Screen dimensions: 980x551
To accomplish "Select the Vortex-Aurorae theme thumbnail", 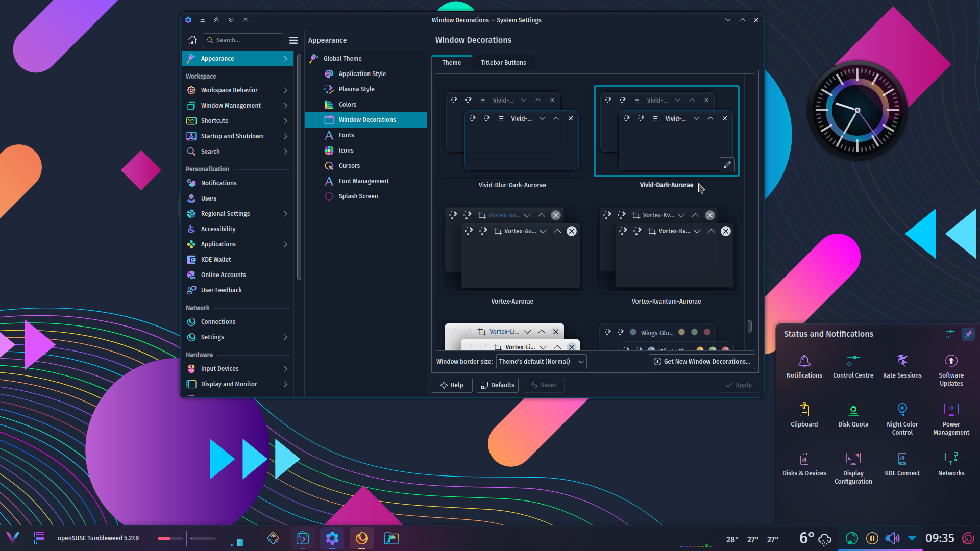I will [512, 249].
